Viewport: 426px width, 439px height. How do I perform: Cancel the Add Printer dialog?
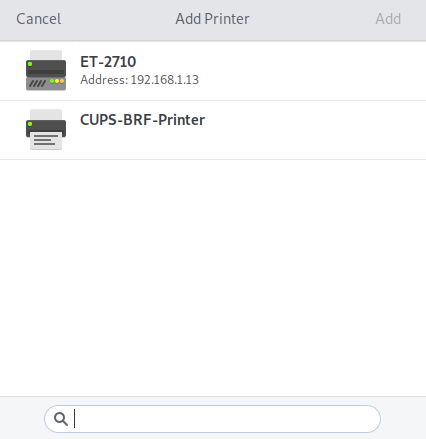(39, 19)
